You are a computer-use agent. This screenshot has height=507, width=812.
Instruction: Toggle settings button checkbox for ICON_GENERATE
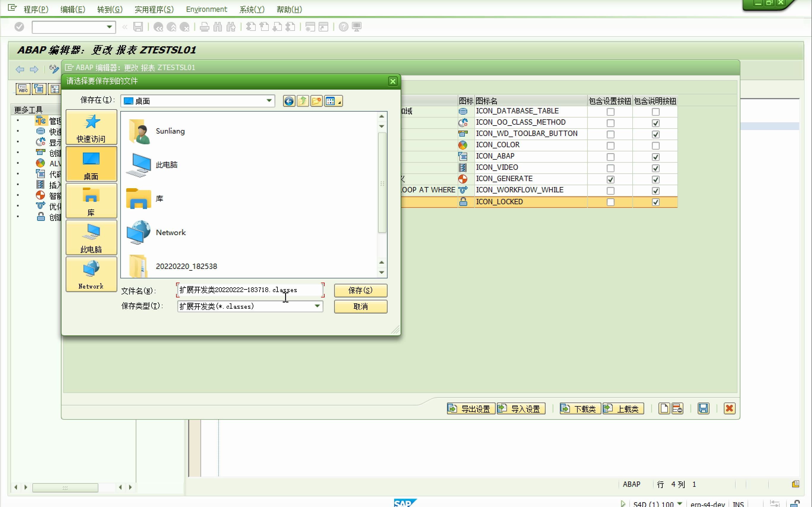610,179
